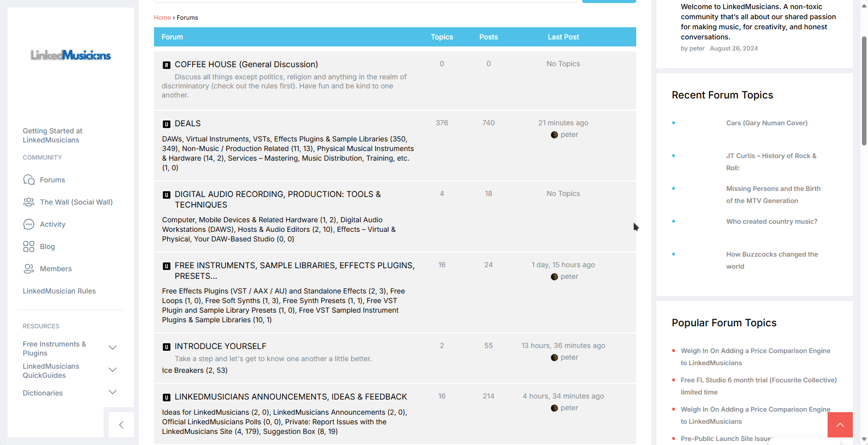This screenshot has height=445, width=868.
Task: Click the Deals forum status icon
Action: point(167,124)
